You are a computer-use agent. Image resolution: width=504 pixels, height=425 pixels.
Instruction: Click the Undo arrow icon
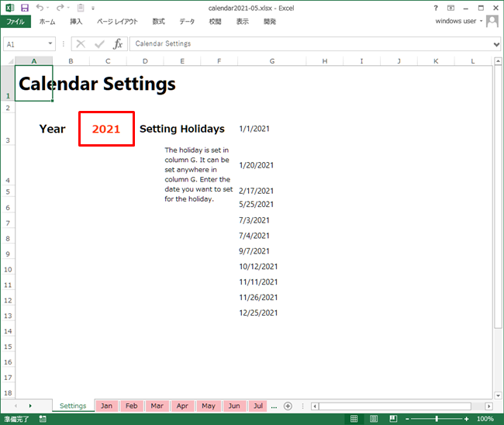click(x=40, y=7)
